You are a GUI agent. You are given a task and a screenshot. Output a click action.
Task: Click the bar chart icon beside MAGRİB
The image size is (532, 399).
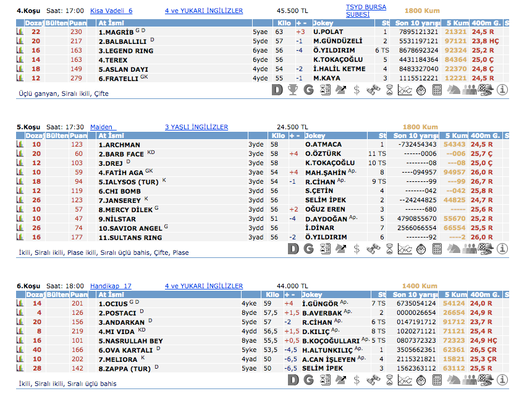(x=20, y=32)
